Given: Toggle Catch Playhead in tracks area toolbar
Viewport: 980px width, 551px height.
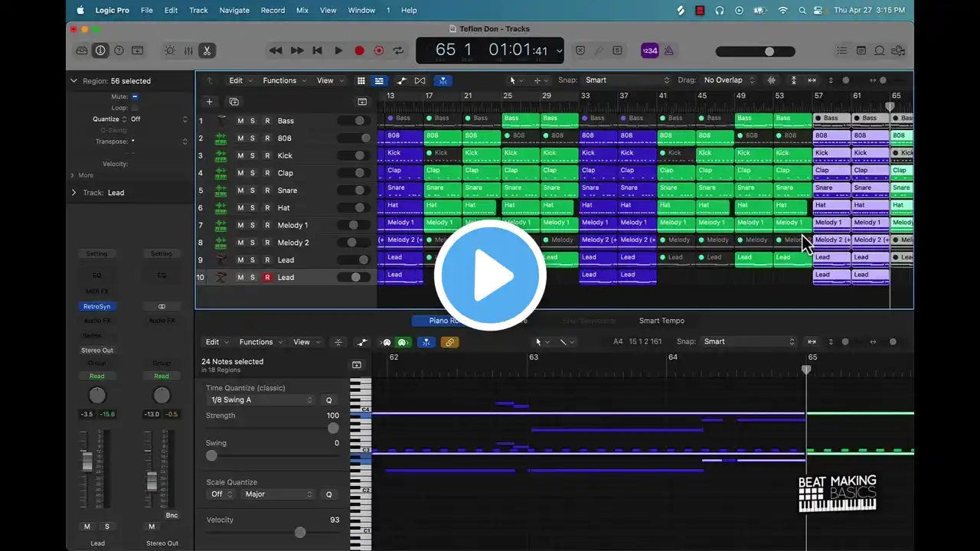Looking at the screenshot, I should point(443,80).
